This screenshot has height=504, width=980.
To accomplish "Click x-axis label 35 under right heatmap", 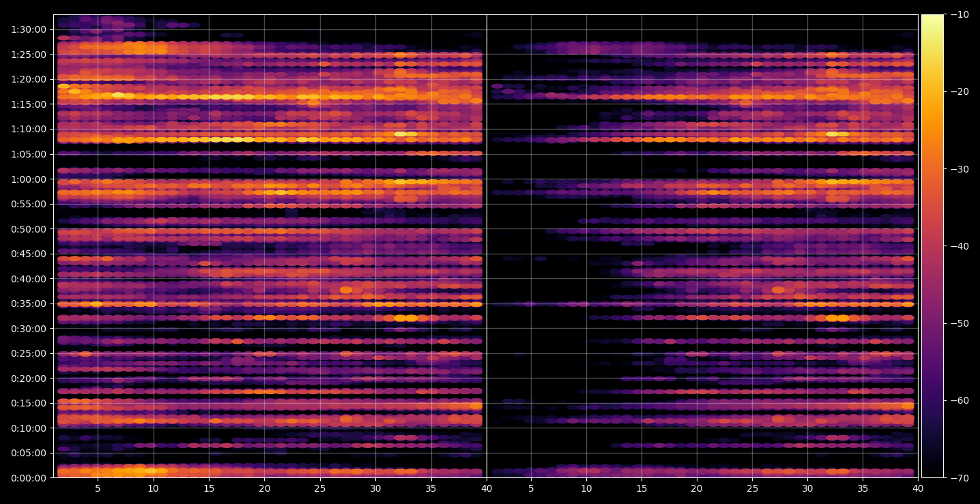I will pyautogui.click(x=863, y=489).
